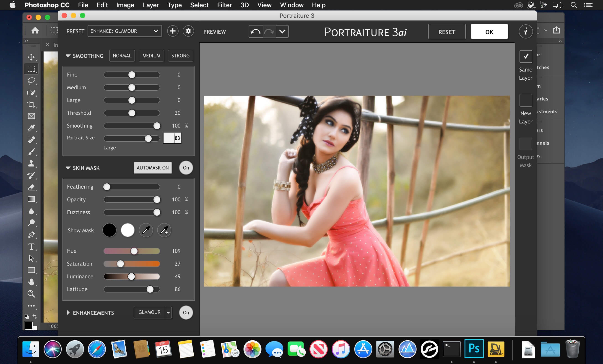Enable Skin Mask visibility toggle
Viewport: 603px width, 364px height.
186,168
